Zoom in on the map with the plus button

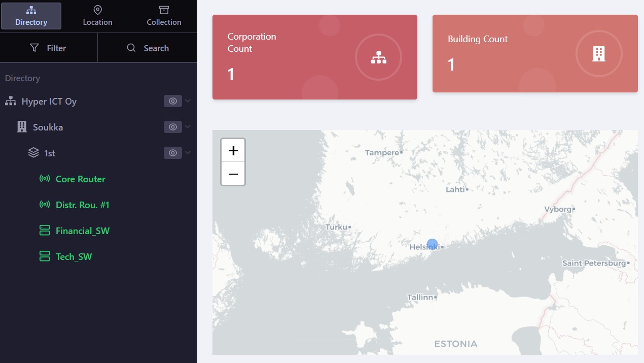[233, 150]
